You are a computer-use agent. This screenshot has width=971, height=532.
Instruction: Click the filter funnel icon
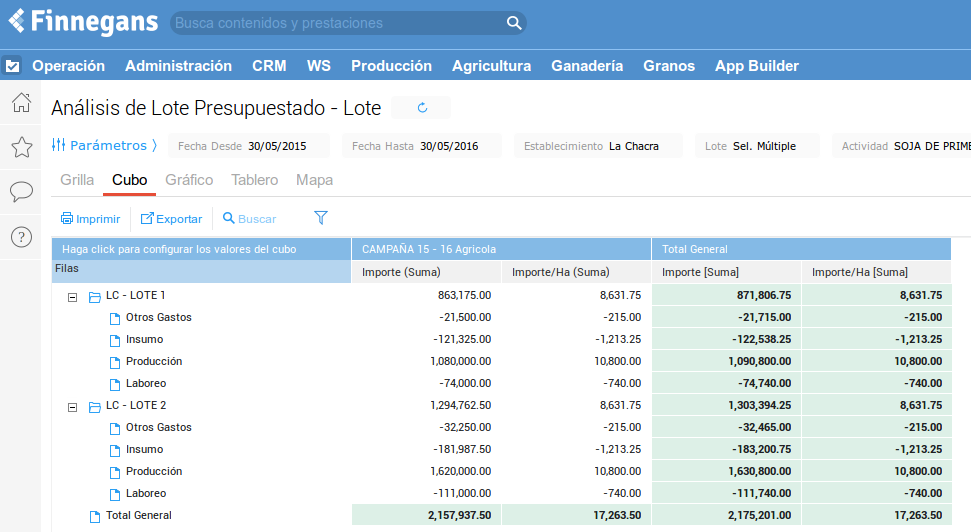tap(321, 218)
